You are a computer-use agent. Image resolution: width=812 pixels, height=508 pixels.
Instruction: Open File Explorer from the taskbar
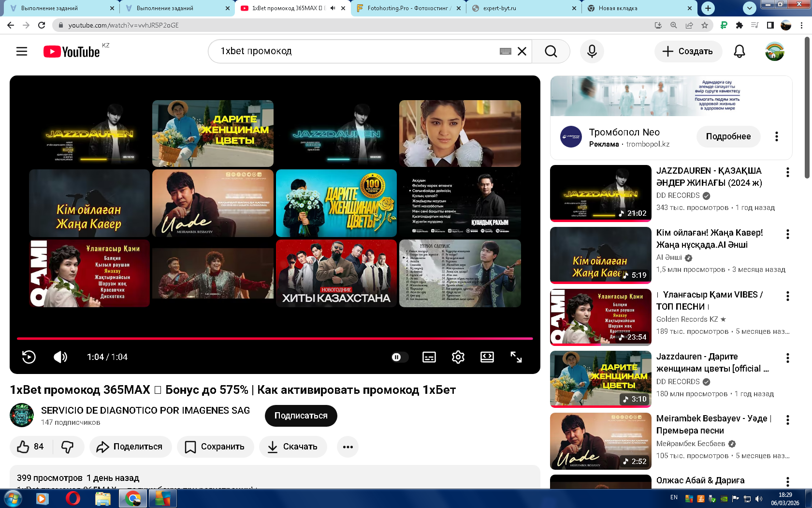pyautogui.click(x=102, y=498)
